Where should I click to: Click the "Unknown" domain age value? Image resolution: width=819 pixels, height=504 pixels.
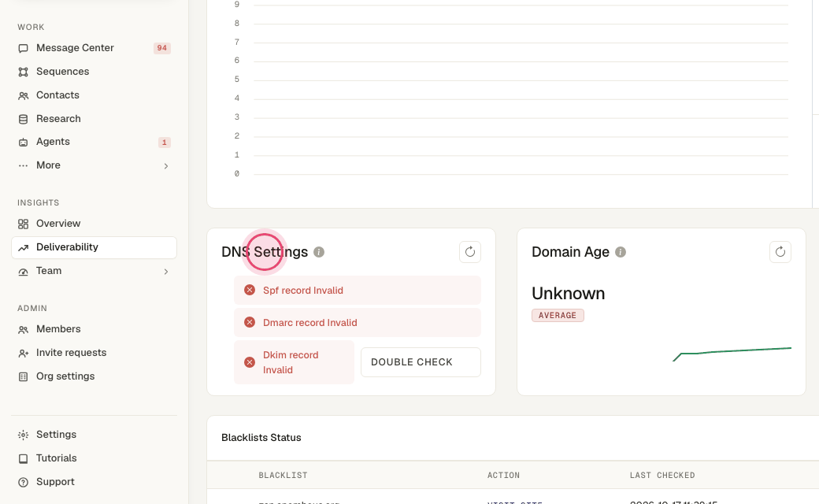pyautogui.click(x=569, y=294)
